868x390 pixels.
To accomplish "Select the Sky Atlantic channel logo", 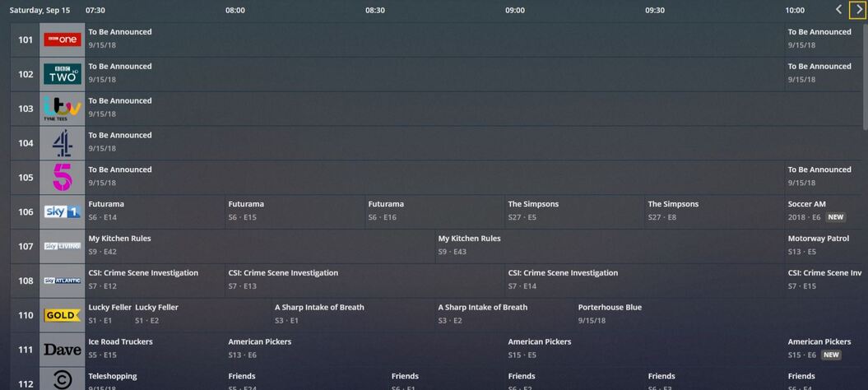I will [x=63, y=281].
